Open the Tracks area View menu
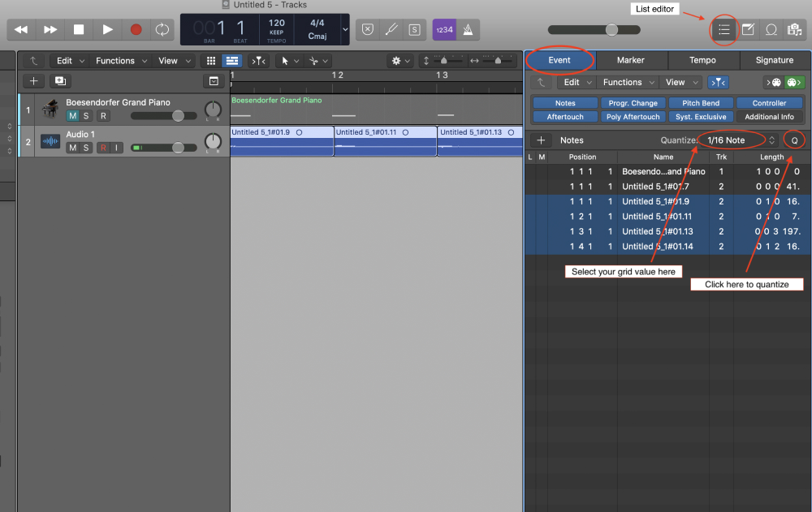 coord(175,61)
